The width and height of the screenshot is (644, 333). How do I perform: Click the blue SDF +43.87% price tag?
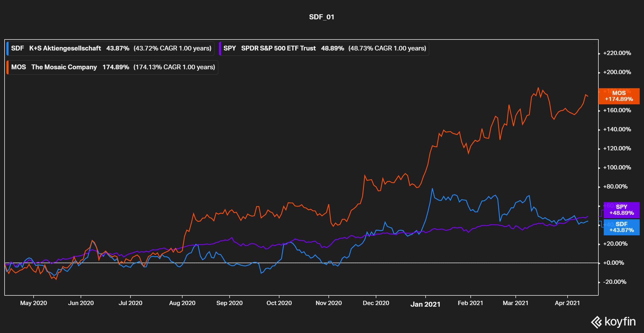(621, 227)
